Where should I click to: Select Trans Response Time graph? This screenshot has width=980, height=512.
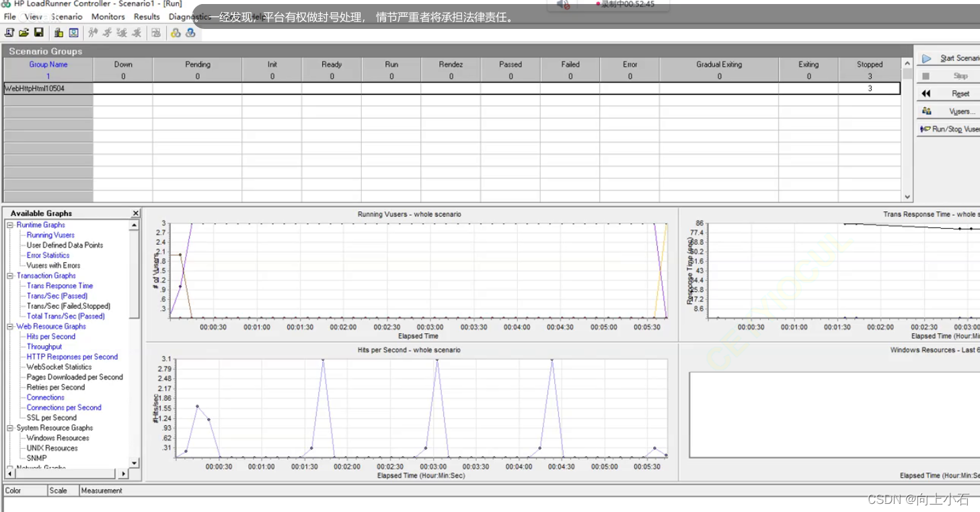pos(60,286)
